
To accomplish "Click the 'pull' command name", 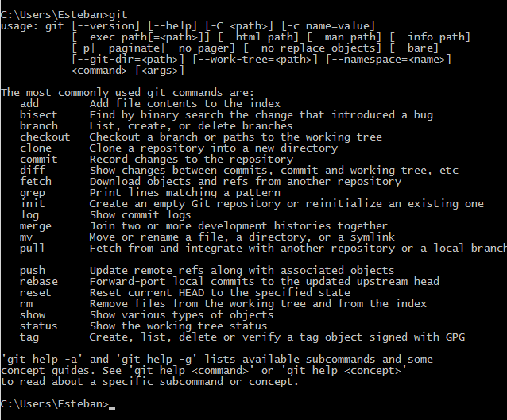I will point(32,249).
